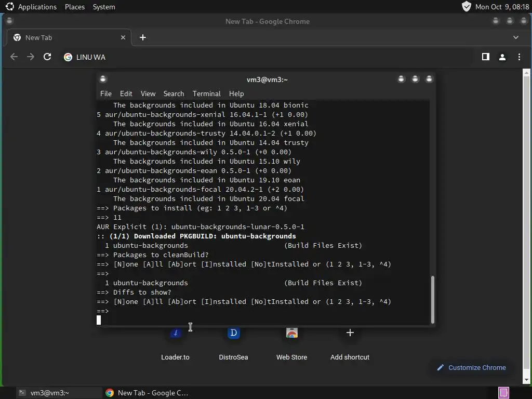Click the text 'Packages to cleanBuild?'
This screenshot has width=532, height=399.
click(161, 255)
